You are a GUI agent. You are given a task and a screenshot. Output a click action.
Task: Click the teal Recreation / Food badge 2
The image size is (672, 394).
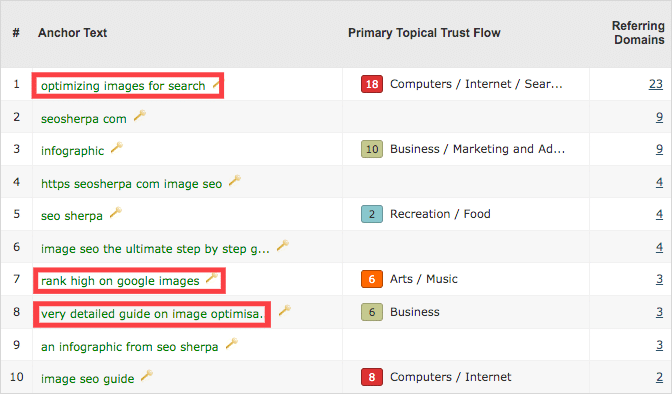pos(372,214)
